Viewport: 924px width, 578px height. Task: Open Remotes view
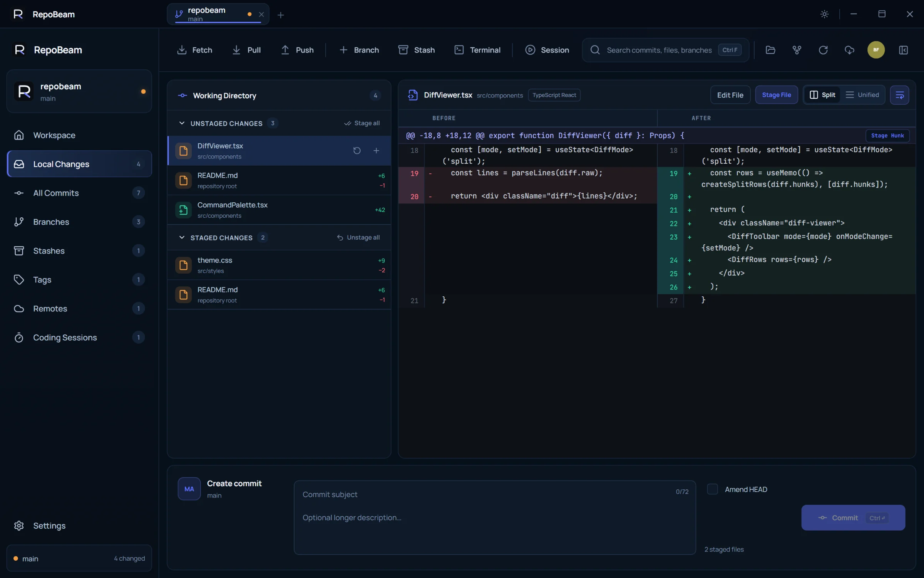coord(79,309)
